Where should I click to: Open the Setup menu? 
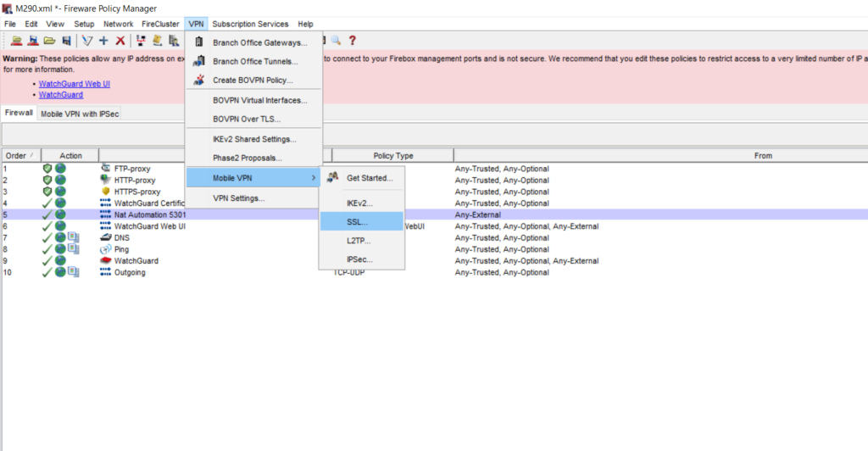tap(84, 24)
